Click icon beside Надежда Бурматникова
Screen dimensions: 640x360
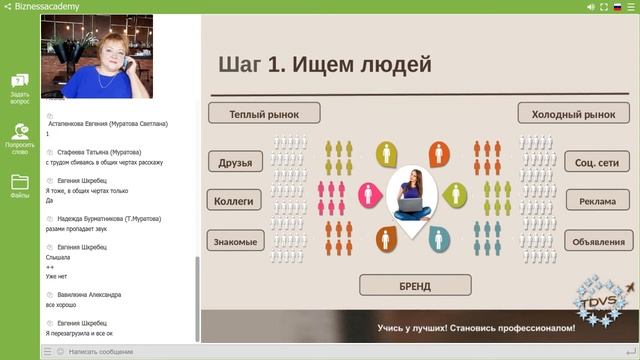(50, 219)
